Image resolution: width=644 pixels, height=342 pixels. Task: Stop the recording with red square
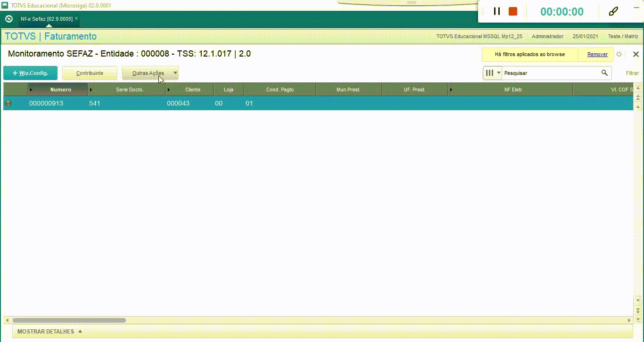point(513,11)
